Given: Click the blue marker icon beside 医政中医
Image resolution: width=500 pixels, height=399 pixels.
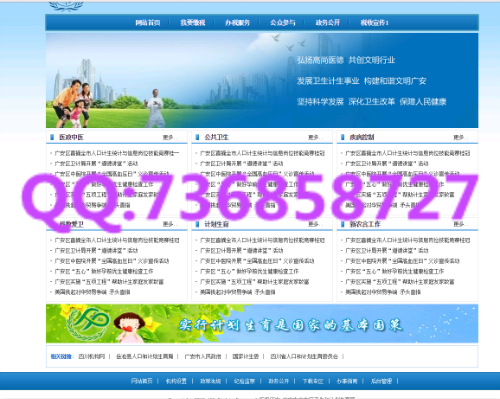Looking at the screenshot, I should click(52, 137).
